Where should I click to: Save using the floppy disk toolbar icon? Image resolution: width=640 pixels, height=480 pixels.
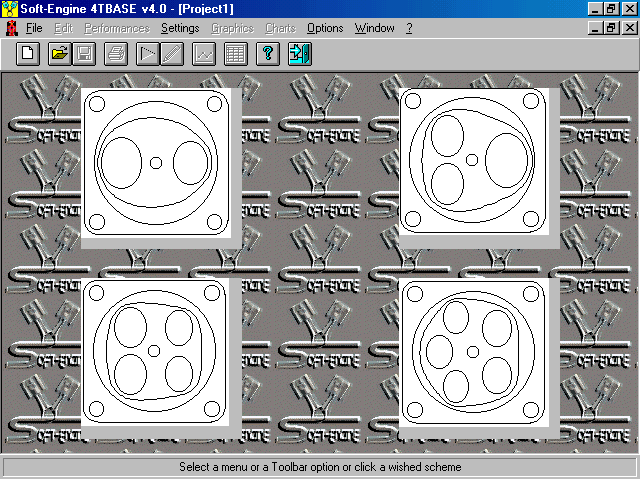point(84,54)
